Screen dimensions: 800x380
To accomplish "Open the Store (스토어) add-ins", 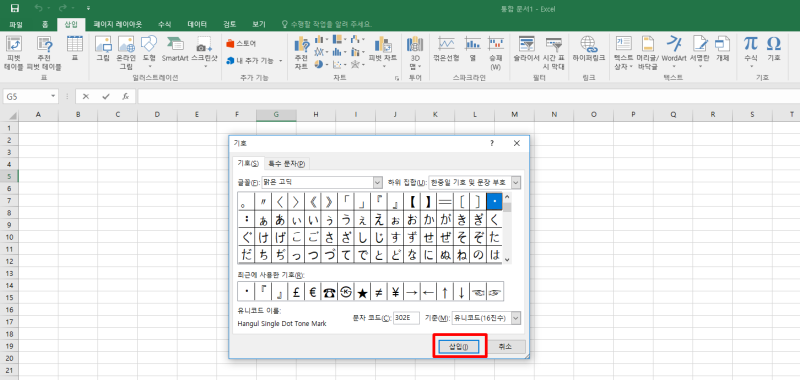I will coord(241,43).
